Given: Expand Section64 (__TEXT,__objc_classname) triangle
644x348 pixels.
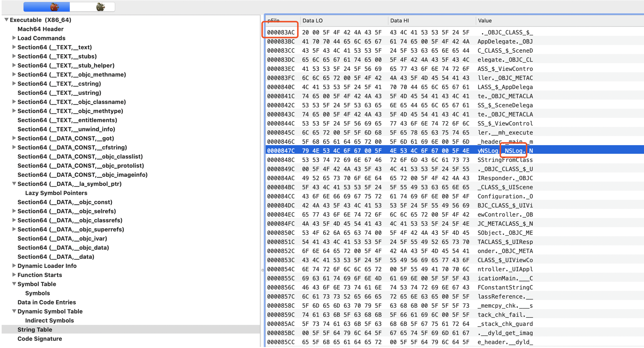Looking at the screenshot, I should [x=14, y=102].
